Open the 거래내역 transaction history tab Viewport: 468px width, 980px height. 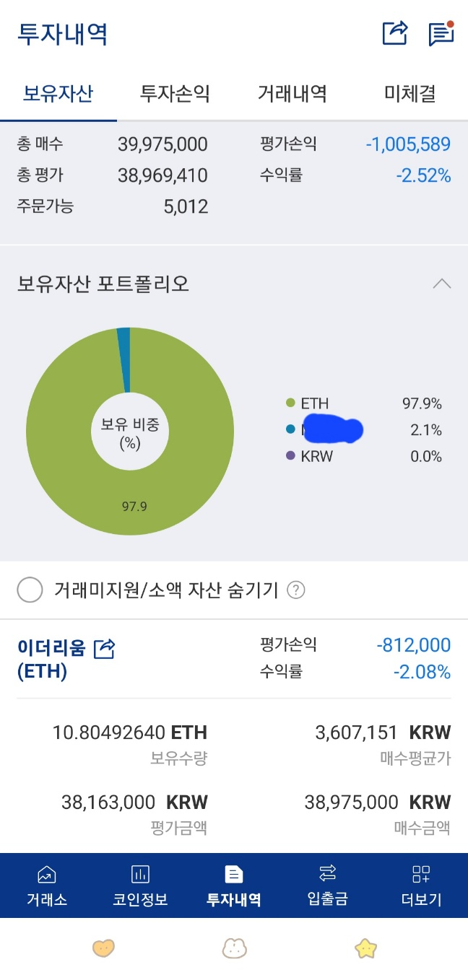pyautogui.click(x=292, y=94)
